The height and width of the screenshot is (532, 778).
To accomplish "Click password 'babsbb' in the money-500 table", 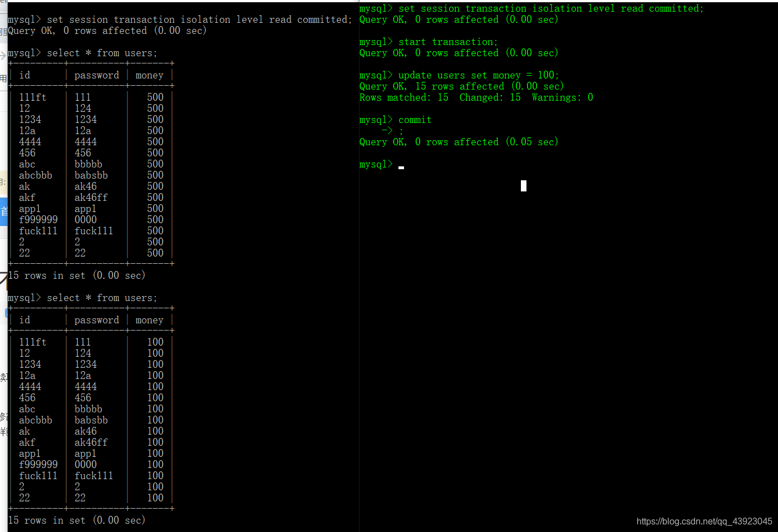I will [91, 175].
